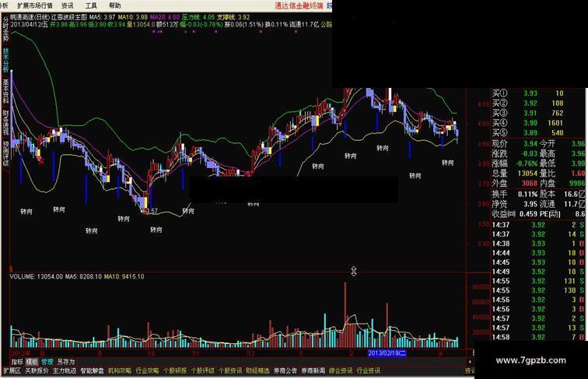The height and width of the screenshot is (379, 588).
Task: Open the 个股资讯 bottom tab
Action: 230,370
